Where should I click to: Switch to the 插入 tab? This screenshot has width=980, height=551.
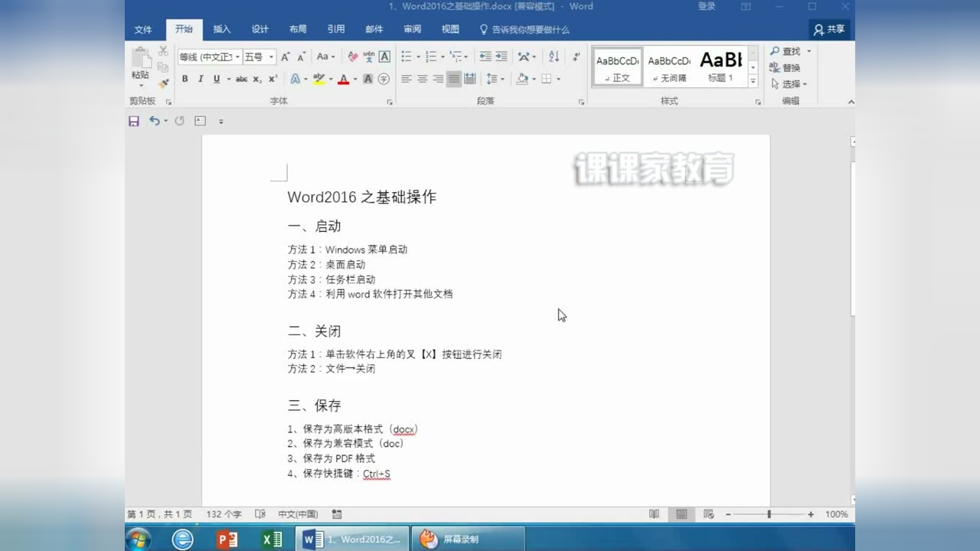222,29
